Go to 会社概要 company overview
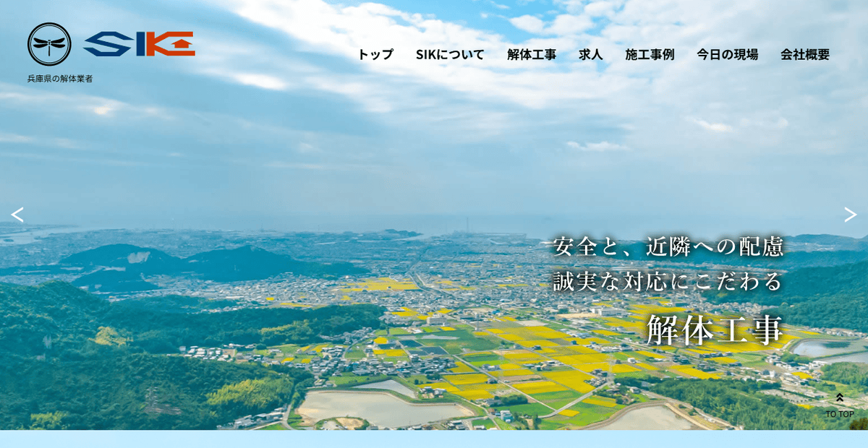Image resolution: width=868 pixels, height=448 pixels. click(804, 54)
